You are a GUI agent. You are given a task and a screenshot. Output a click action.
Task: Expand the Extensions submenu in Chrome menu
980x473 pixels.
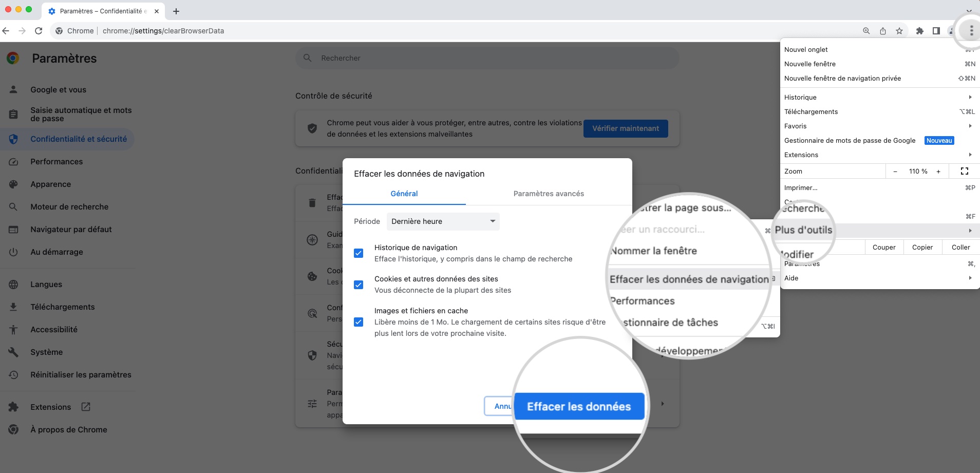click(x=880, y=155)
